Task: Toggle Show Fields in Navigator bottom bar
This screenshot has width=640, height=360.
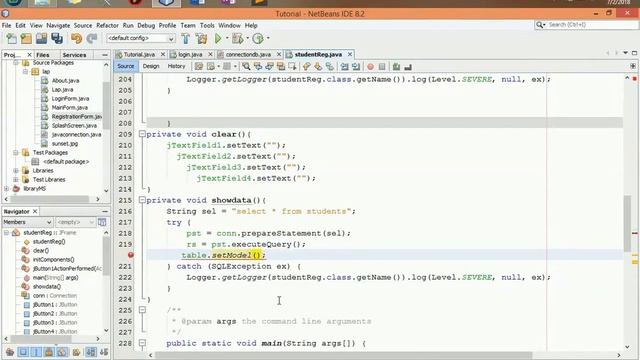Action: pyautogui.click(x=23, y=352)
